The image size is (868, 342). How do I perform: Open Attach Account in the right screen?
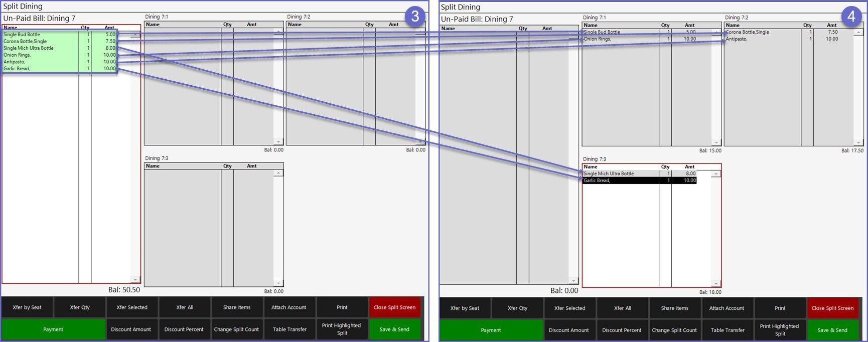click(727, 308)
